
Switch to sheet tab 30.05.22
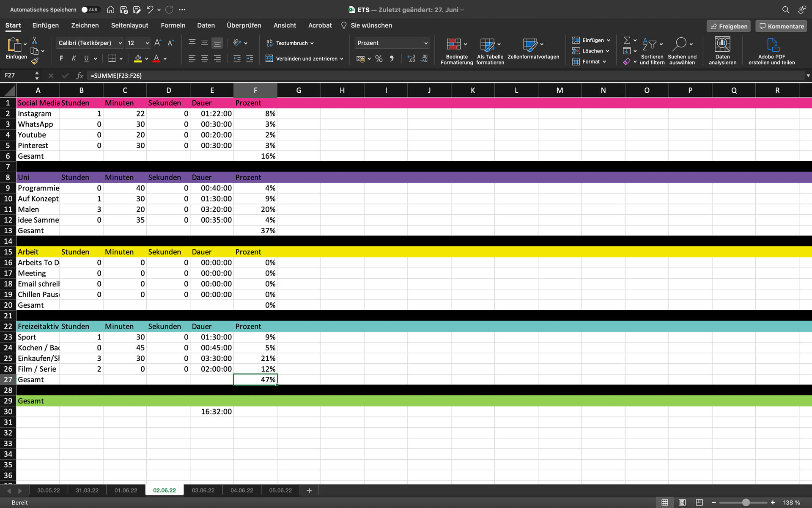[48, 490]
